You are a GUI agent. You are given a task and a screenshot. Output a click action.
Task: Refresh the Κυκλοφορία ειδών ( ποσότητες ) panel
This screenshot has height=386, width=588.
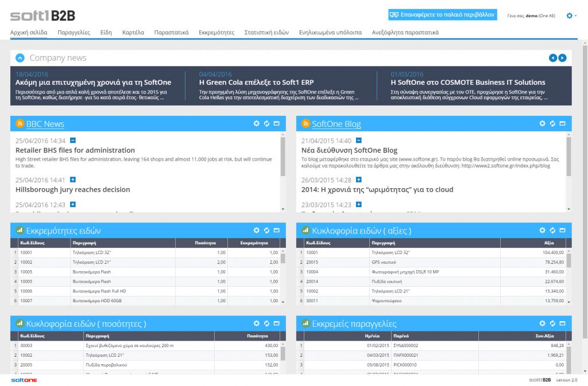click(x=266, y=323)
